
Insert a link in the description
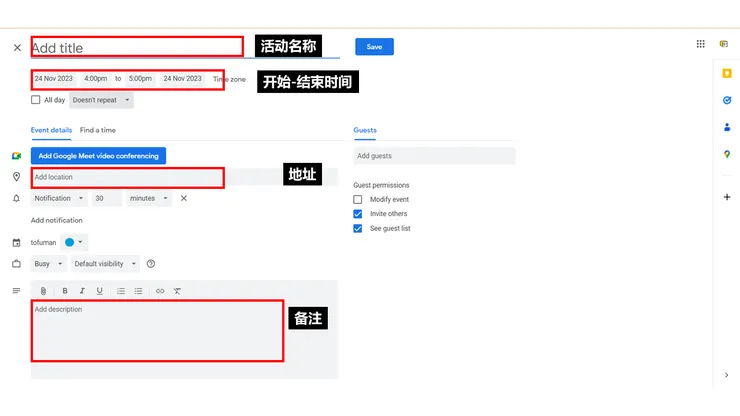pyautogui.click(x=160, y=291)
